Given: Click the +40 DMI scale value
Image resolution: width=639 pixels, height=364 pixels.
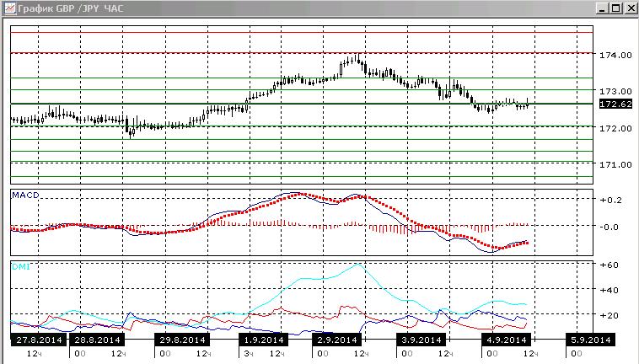Looking at the screenshot, I should 609,291.
